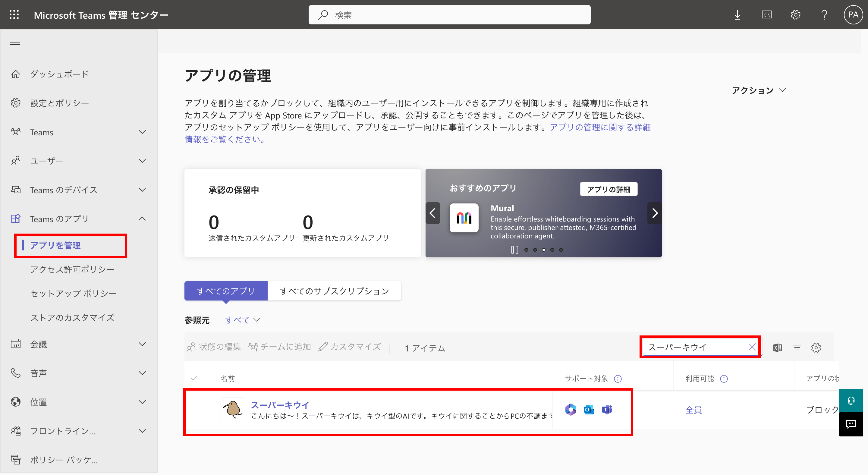Jump to the second carousel dot
This screenshot has width=868, height=475.
coord(535,250)
